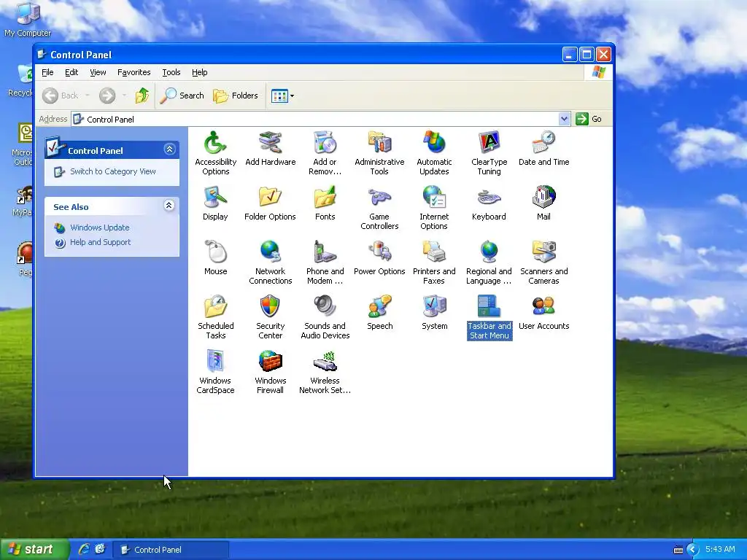Go up one folder level
Screen dimensions: 747x560
coord(142,96)
